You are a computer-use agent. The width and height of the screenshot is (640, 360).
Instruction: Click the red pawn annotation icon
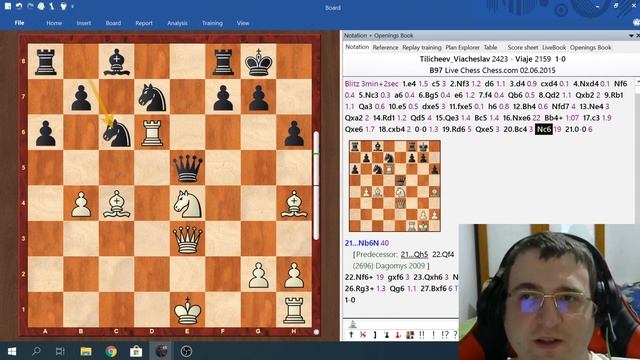[x=398, y=335]
